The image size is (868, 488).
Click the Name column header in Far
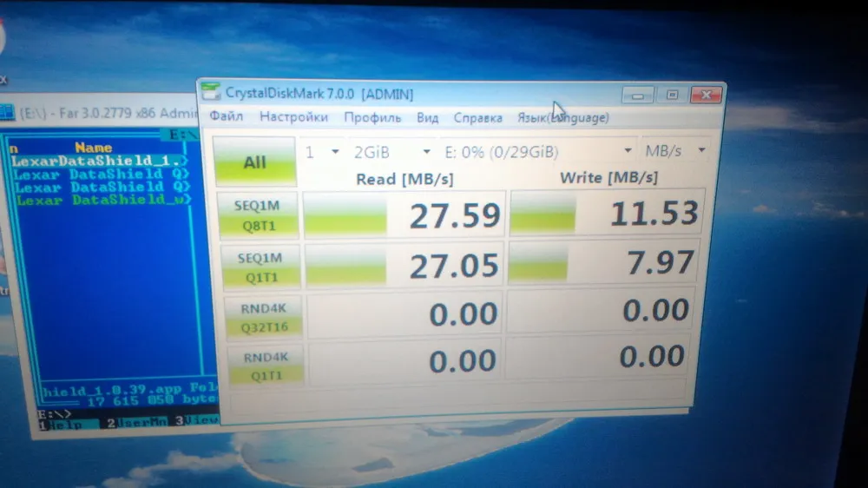(x=94, y=148)
